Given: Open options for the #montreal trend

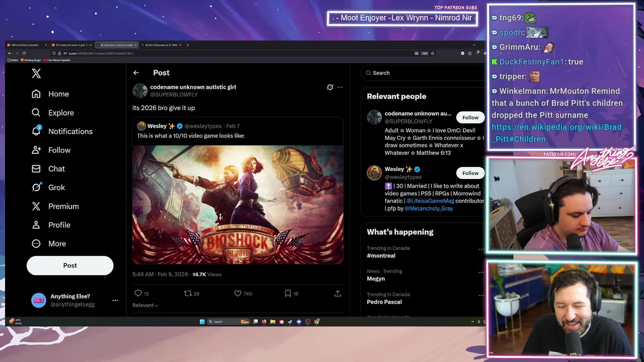Looking at the screenshot, I should click(x=481, y=249).
